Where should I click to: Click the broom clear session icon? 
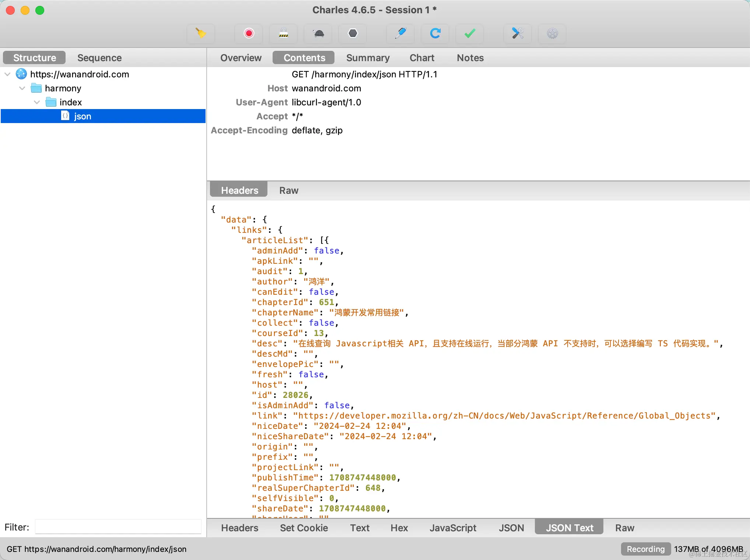[x=201, y=34]
